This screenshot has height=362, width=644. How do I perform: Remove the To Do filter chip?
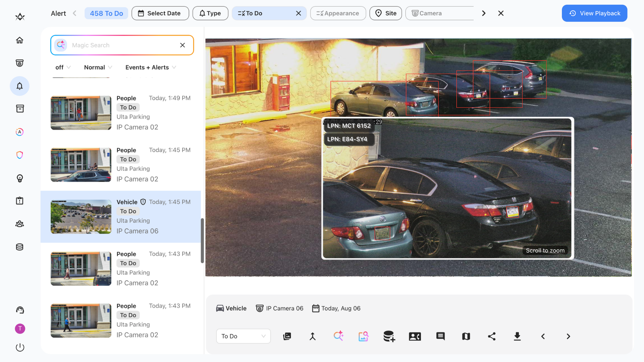click(298, 13)
